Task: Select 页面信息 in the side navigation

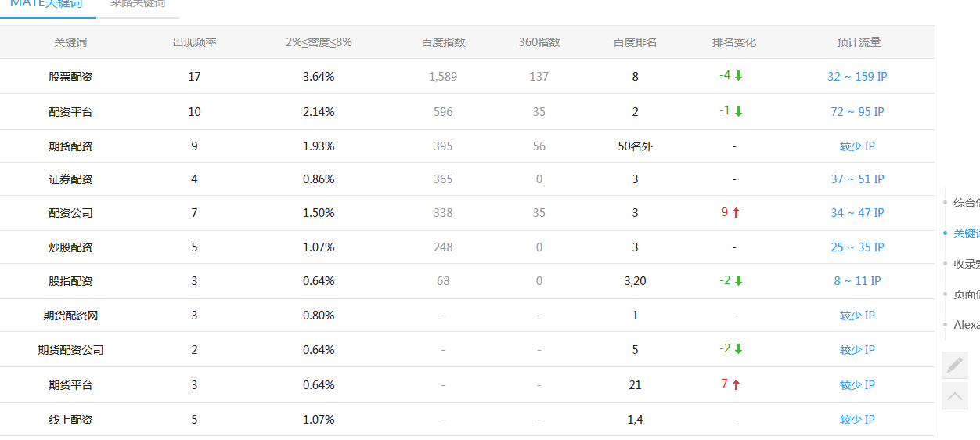Action: (x=966, y=294)
